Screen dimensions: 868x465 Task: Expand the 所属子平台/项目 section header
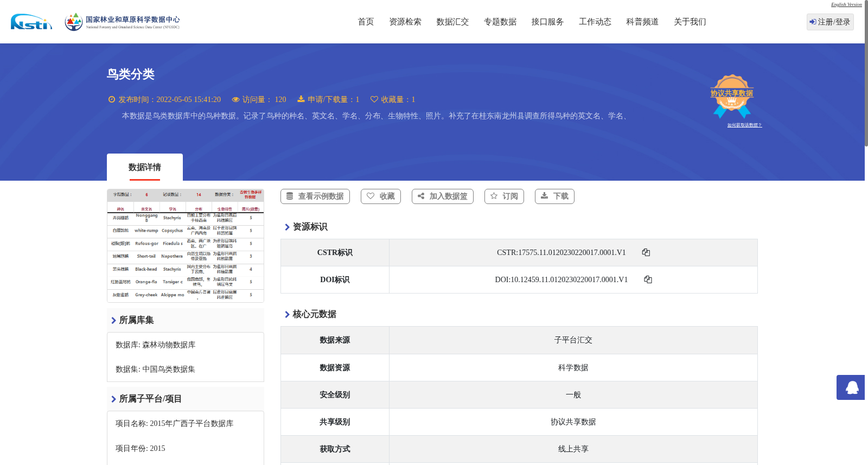(186, 399)
